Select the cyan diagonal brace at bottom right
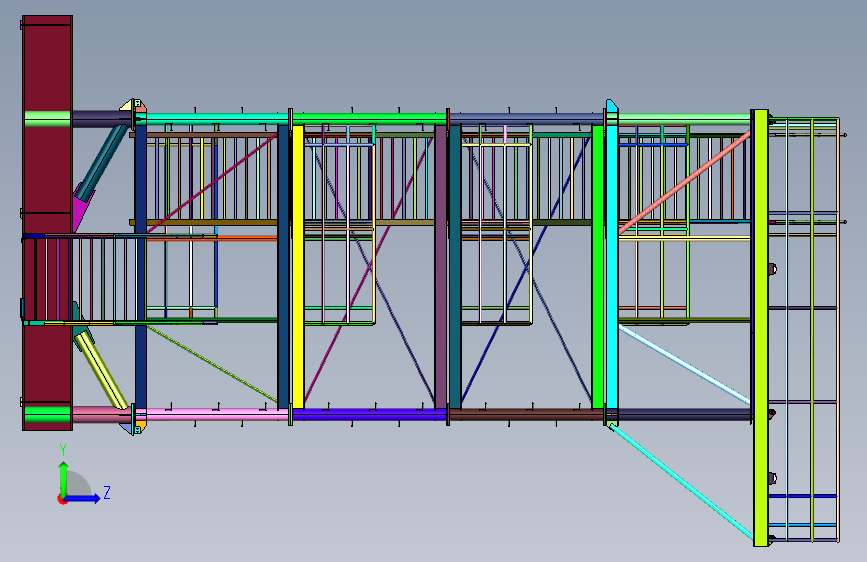Screen dimensions: 867x562 682,482
